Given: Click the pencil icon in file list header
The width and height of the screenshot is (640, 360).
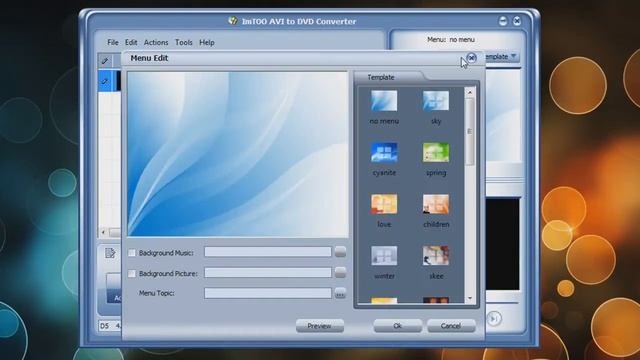Looking at the screenshot, I should tap(105, 61).
